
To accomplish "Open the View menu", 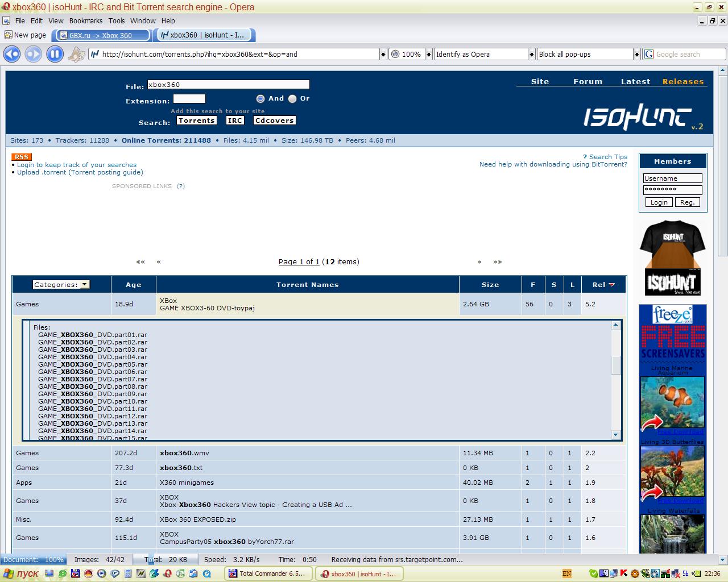I will (56, 21).
